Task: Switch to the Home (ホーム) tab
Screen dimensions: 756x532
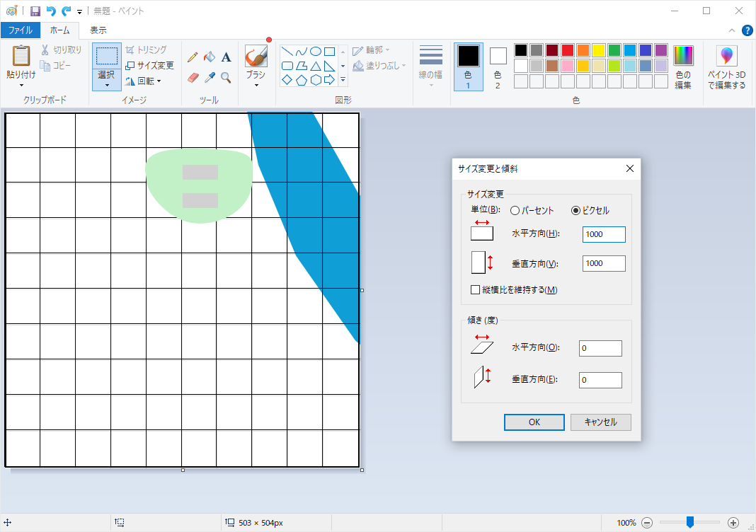Action: click(59, 30)
